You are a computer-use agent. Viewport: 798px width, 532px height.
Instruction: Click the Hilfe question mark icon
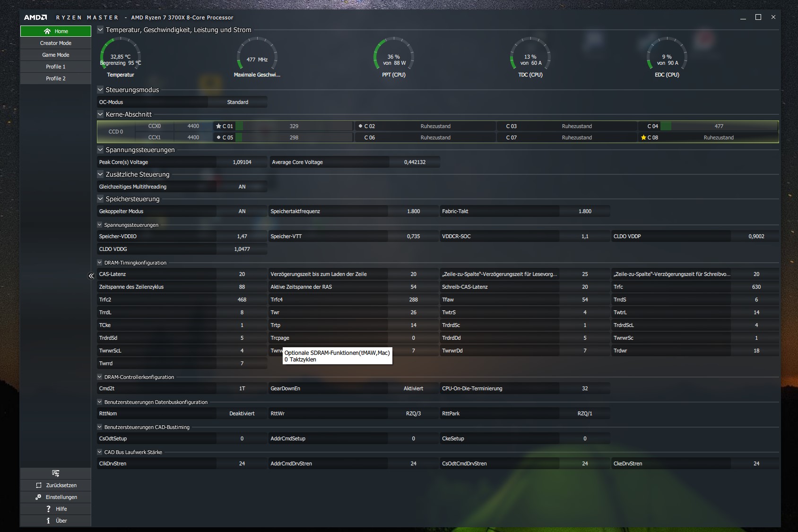pos(48,509)
